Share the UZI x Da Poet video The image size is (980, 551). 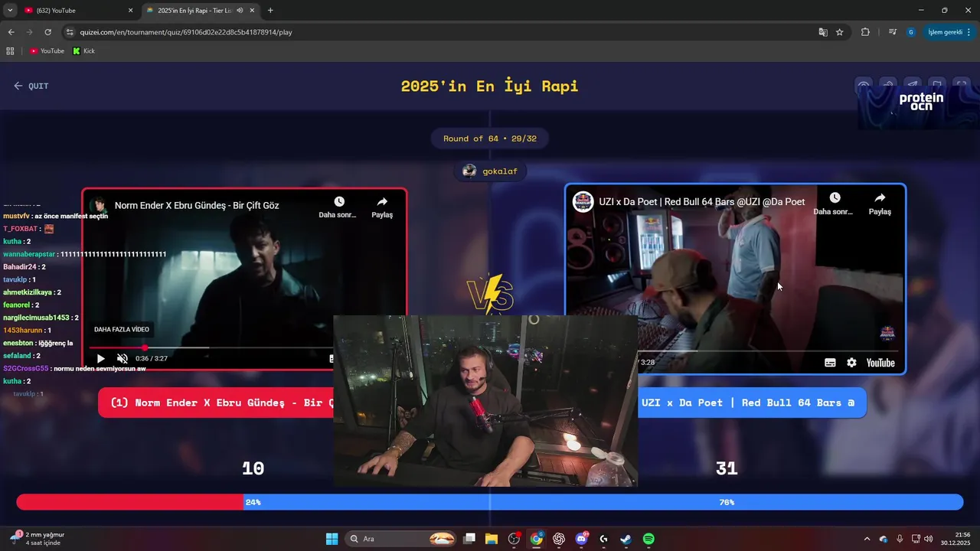click(880, 204)
